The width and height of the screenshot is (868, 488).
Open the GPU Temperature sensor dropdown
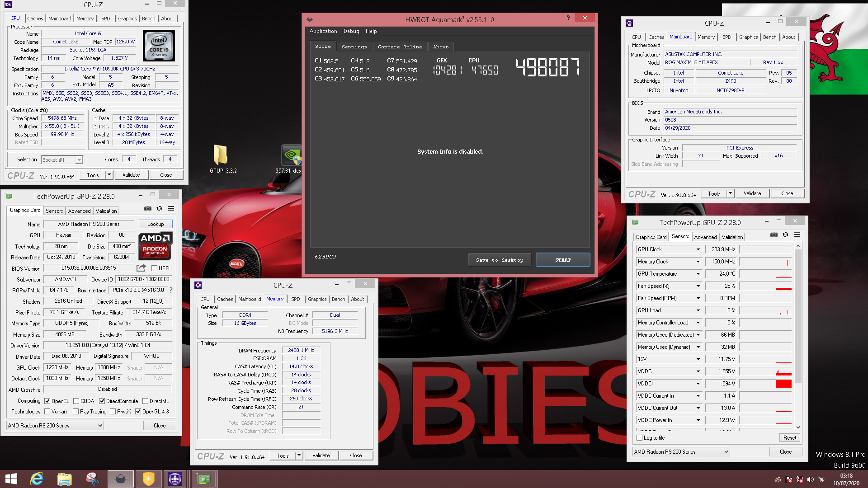(698, 274)
